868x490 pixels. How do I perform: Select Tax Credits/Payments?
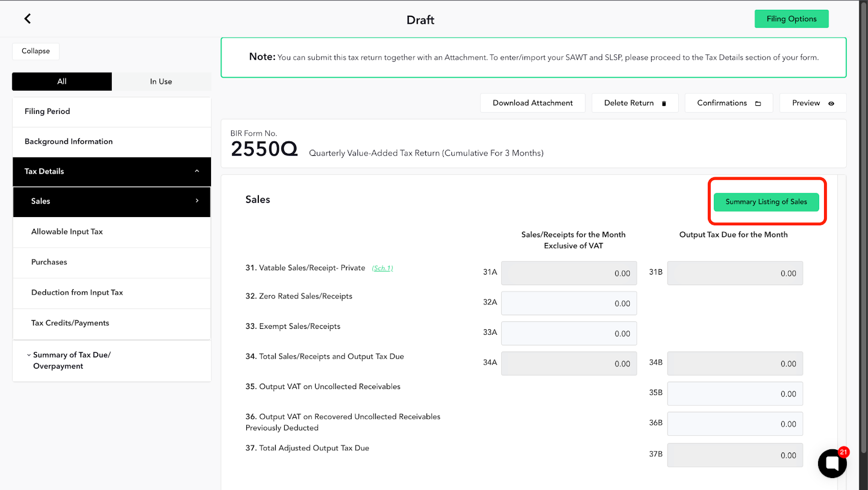pyautogui.click(x=112, y=323)
